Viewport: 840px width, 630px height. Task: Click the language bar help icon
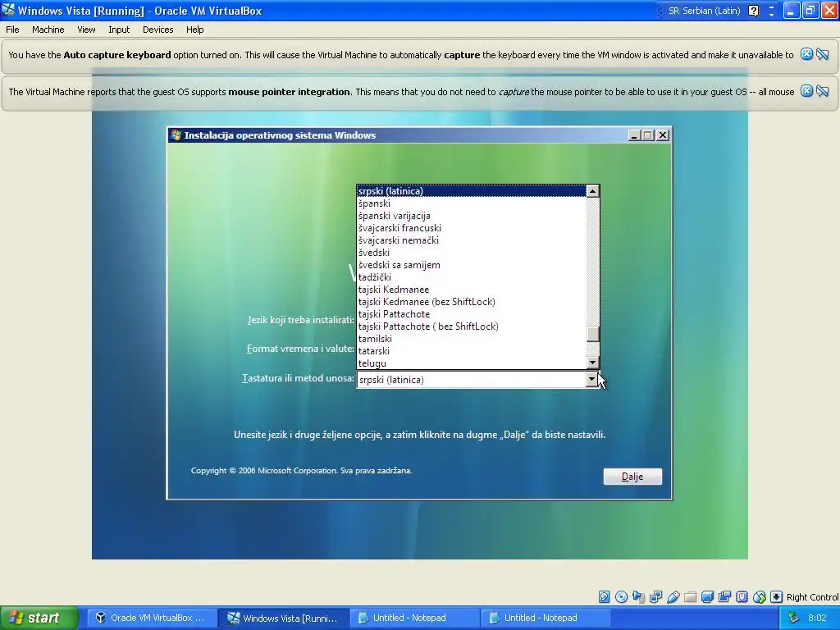coord(753,11)
